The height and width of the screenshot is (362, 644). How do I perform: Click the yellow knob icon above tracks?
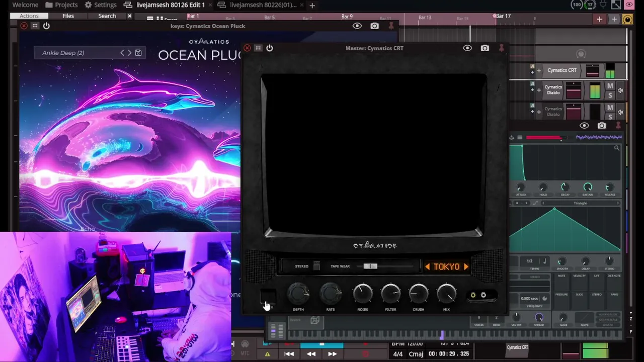[x=627, y=20]
